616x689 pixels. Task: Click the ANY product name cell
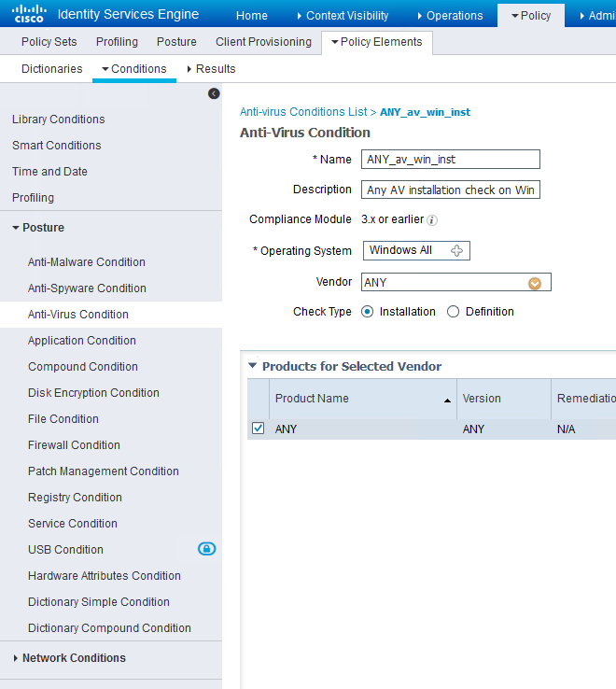286,429
